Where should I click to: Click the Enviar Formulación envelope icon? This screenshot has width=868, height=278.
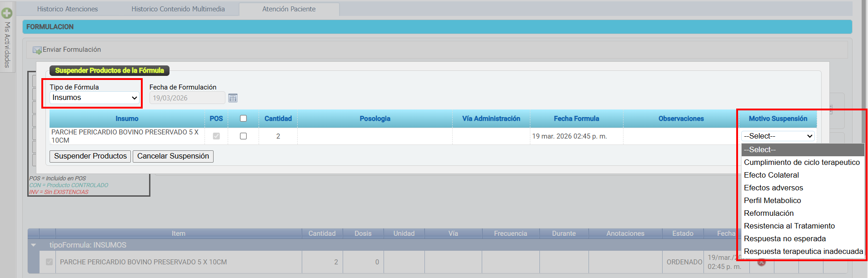pos(37,50)
